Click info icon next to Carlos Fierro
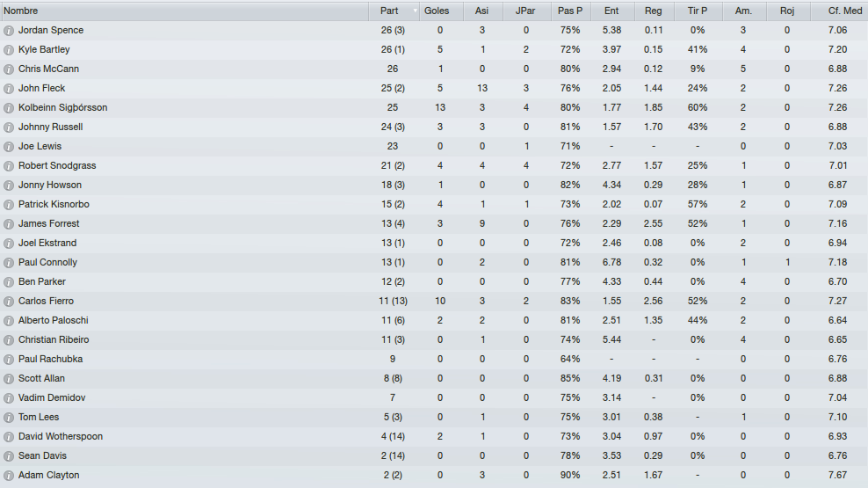This screenshot has width=868, height=488. point(8,302)
